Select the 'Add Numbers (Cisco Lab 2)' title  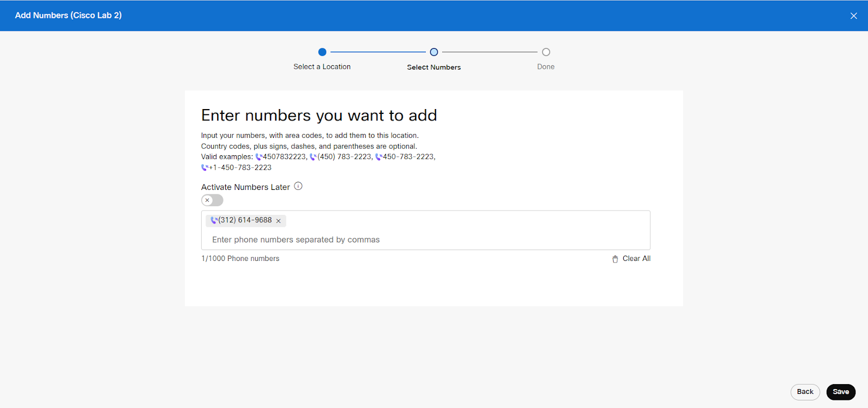coord(68,15)
